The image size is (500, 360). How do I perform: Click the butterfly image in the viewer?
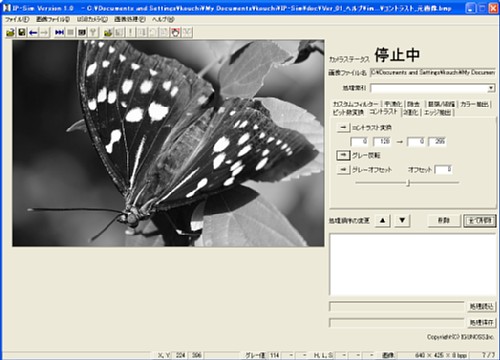[x=168, y=143]
